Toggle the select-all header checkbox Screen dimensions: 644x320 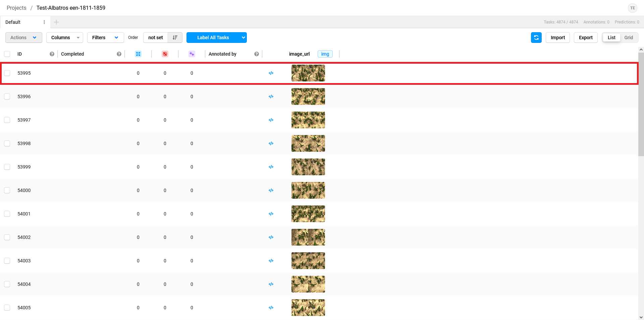click(7, 54)
